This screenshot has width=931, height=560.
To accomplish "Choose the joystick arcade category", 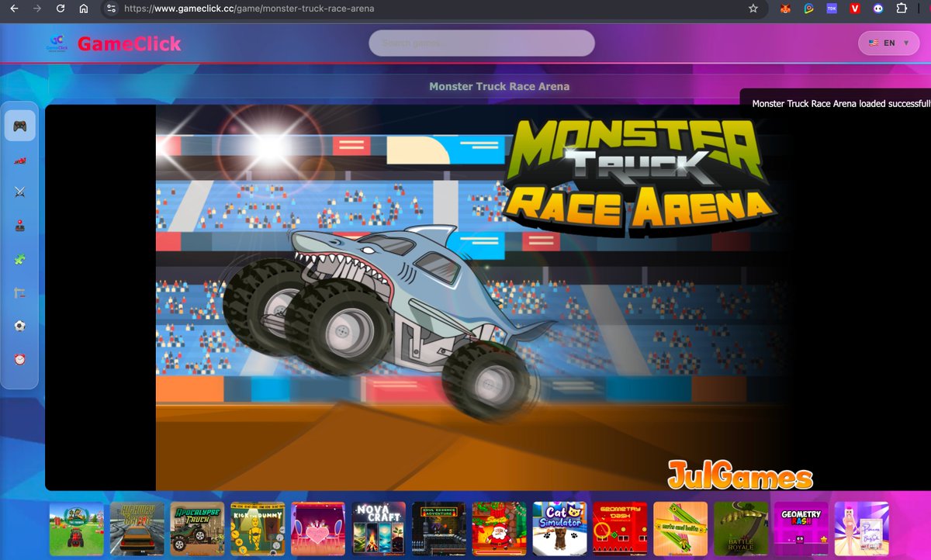I will click(20, 226).
